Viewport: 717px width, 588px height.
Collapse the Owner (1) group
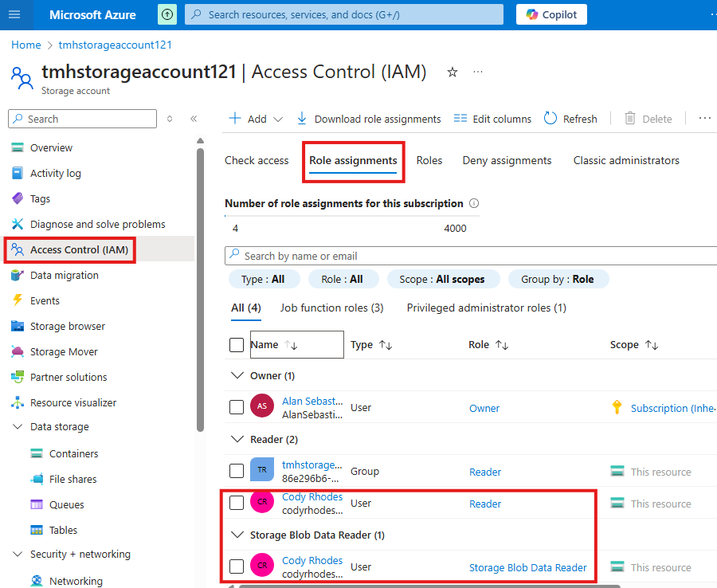[x=237, y=376]
